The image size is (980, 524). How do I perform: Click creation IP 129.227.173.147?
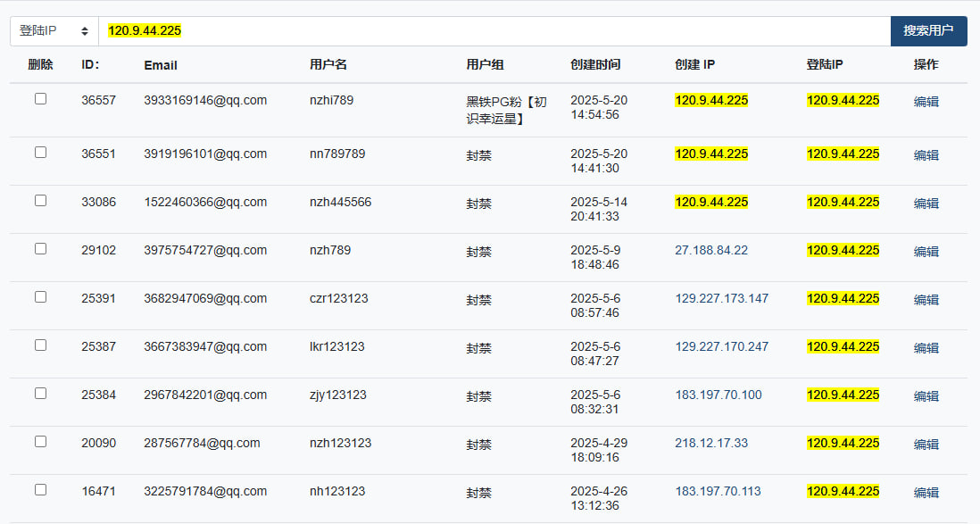(722, 298)
